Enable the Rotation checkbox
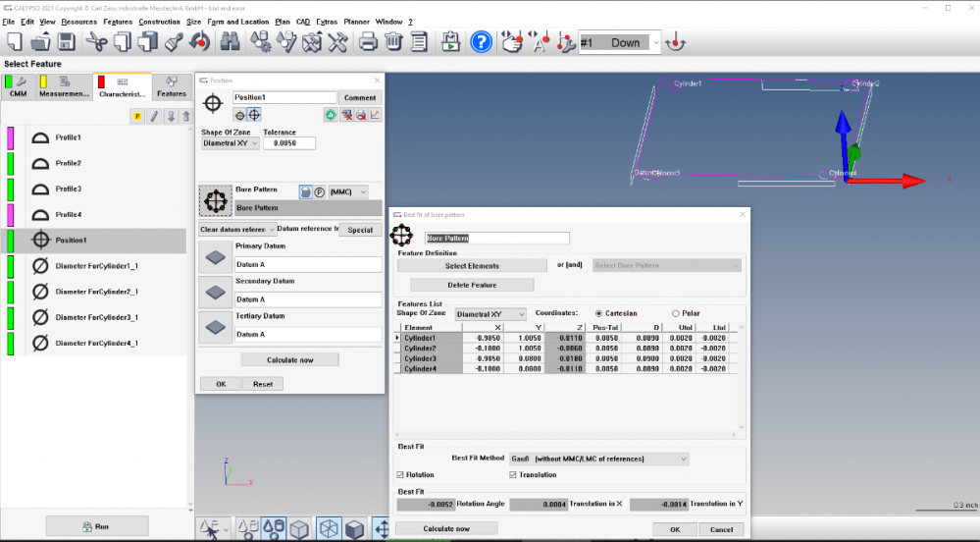 pyautogui.click(x=399, y=475)
